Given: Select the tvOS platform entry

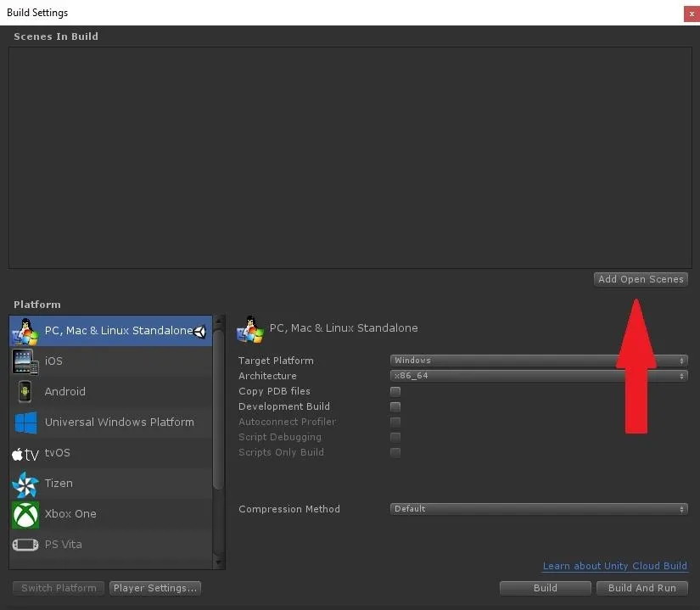Looking at the screenshot, I should coord(110,453).
